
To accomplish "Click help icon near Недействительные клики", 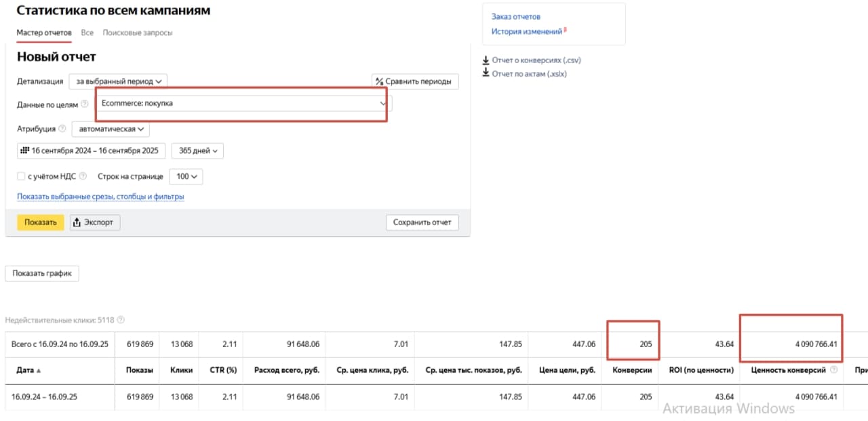I will (x=121, y=320).
